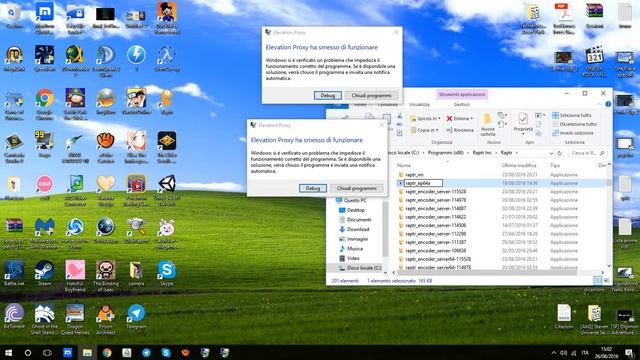Click Deseleziona tutto in the ribbon
Viewport: 640px width, 360px height.
(574, 124)
